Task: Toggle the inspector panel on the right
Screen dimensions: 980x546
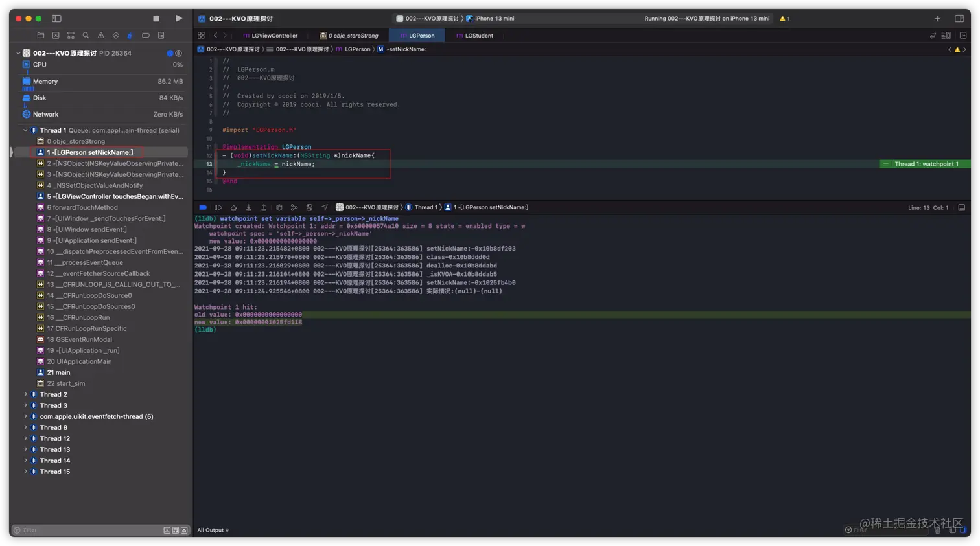Action: coord(959,19)
